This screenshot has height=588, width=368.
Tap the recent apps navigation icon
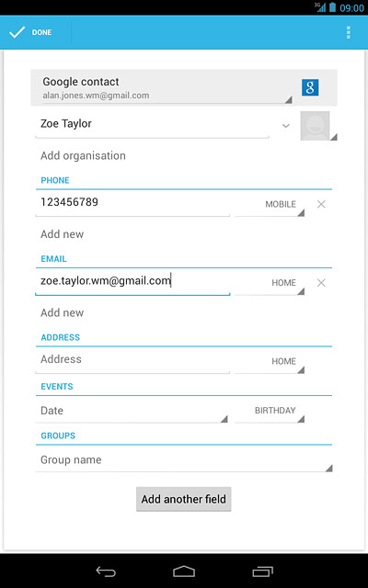[x=262, y=571]
